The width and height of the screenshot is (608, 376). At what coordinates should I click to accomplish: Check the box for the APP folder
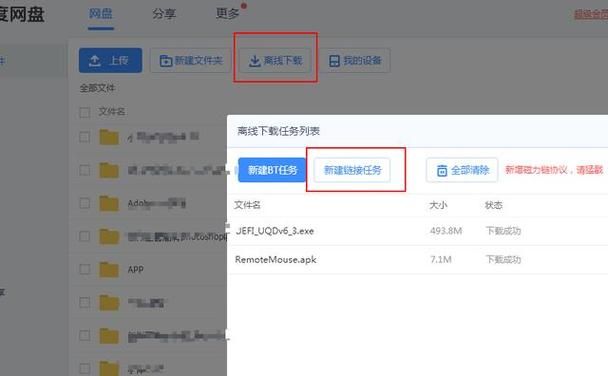[85, 269]
